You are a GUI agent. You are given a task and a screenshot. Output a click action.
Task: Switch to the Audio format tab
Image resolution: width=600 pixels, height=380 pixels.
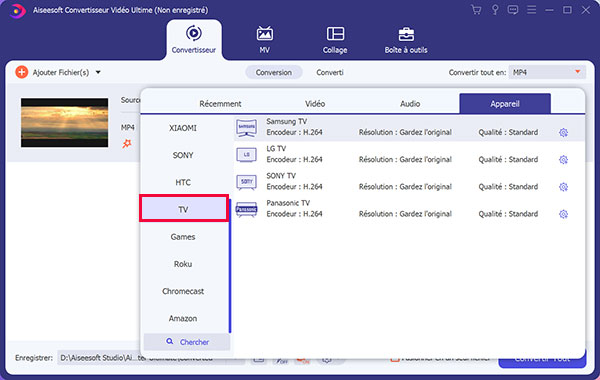410,104
